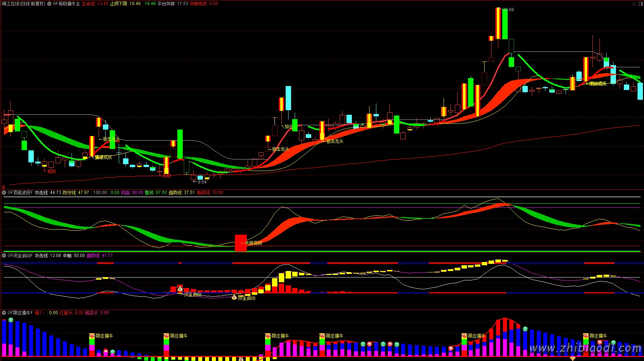Click the fourth 跟庄擒牛 diamond signal icon
The image size is (644, 361).
pos(322,336)
